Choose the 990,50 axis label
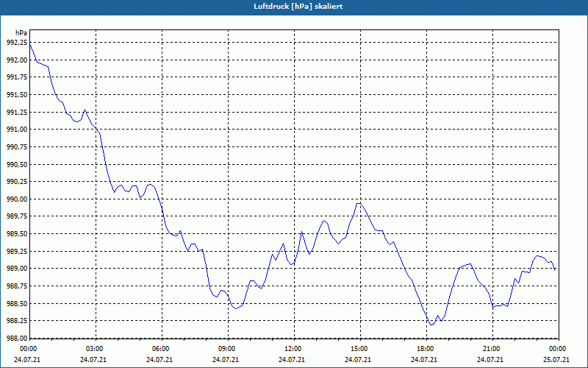 [x=17, y=164]
